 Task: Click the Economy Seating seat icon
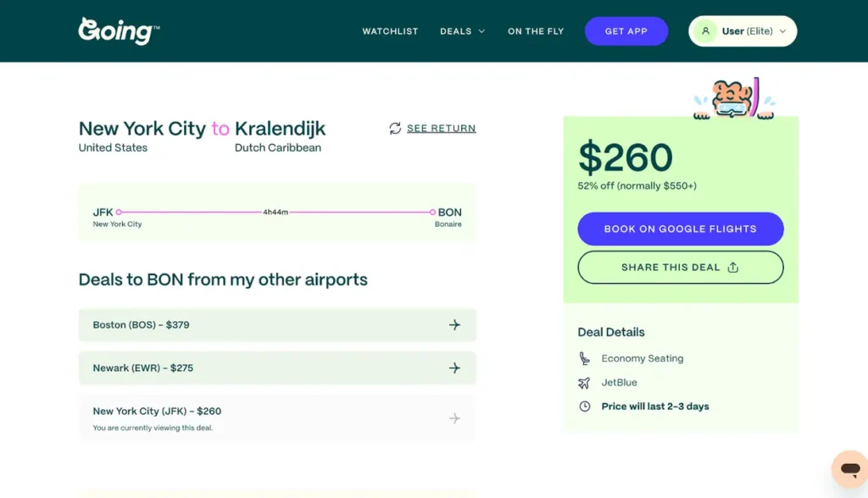tap(584, 357)
